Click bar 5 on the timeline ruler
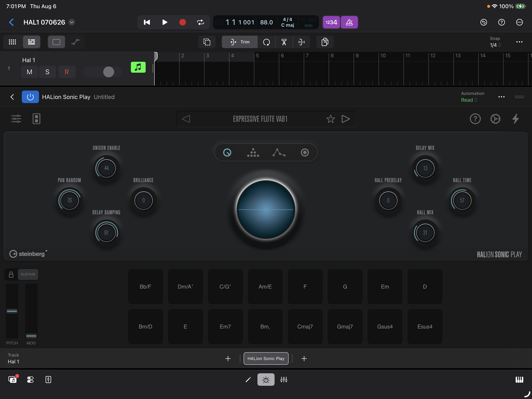 pos(257,56)
